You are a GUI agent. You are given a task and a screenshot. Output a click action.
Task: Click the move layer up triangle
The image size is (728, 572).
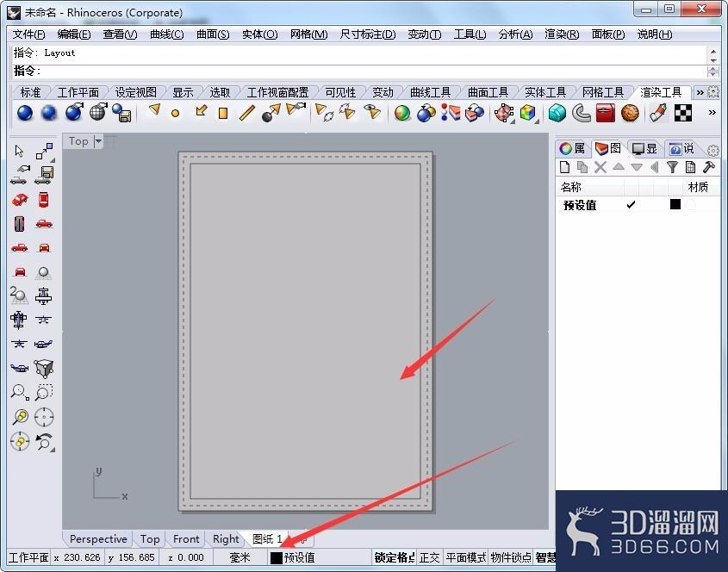click(619, 166)
